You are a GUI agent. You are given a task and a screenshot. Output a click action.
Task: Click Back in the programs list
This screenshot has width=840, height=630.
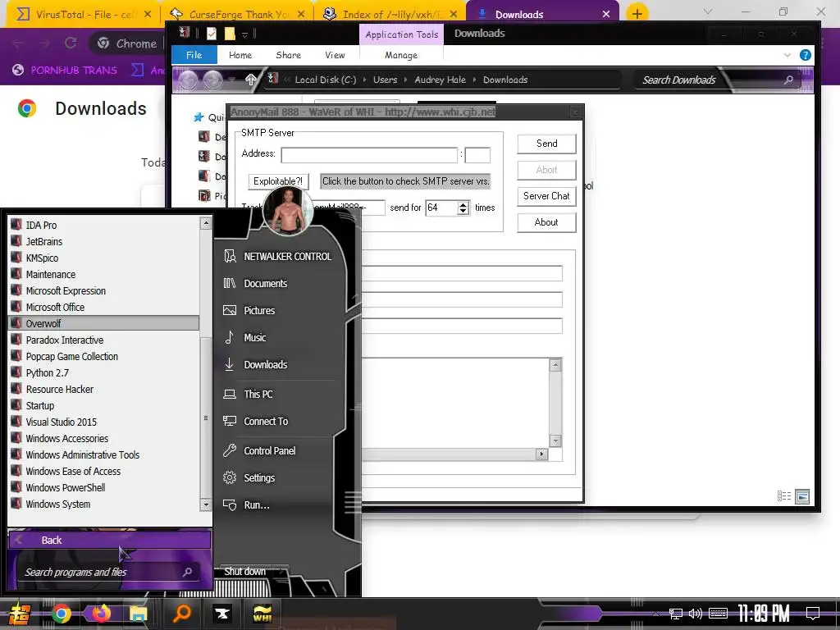[x=110, y=540]
